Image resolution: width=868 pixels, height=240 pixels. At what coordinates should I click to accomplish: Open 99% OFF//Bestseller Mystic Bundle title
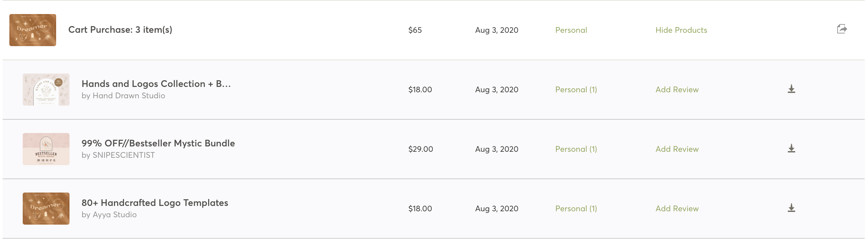click(x=158, y=143)
